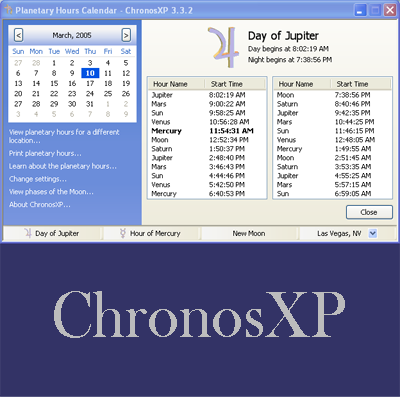Select Sun row at 9:58:25 AM

click(x=207, y=113)
